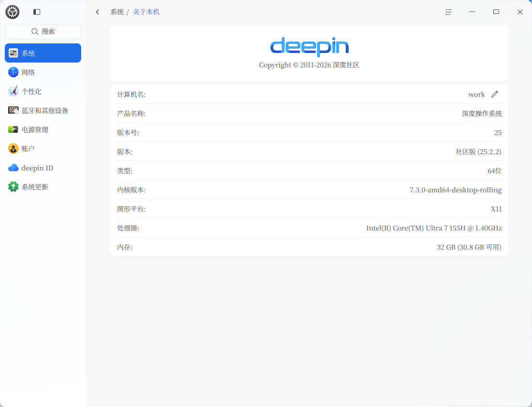Select the deepin ID entry
Viewport: 532px width, 407px height.
click(x=43, y=168)
